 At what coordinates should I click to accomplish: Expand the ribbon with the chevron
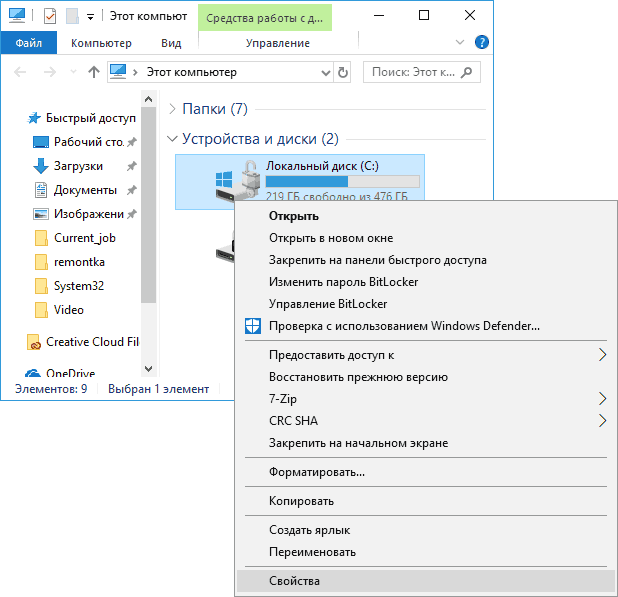[460, 42]
